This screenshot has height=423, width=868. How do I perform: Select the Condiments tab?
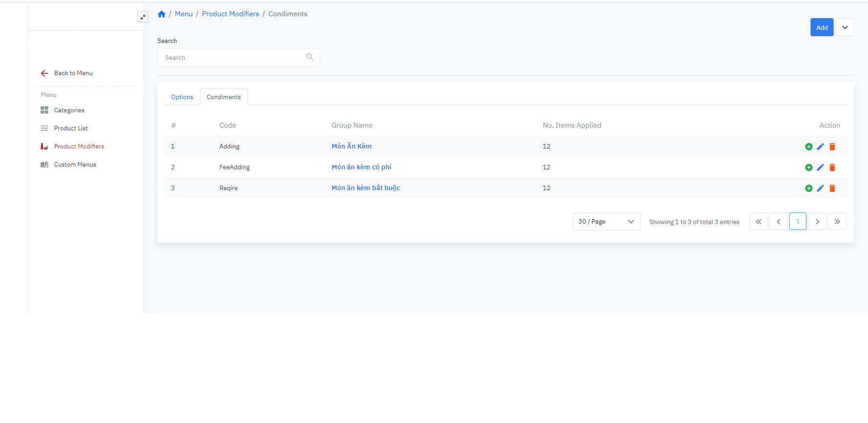tap(224, 97)
